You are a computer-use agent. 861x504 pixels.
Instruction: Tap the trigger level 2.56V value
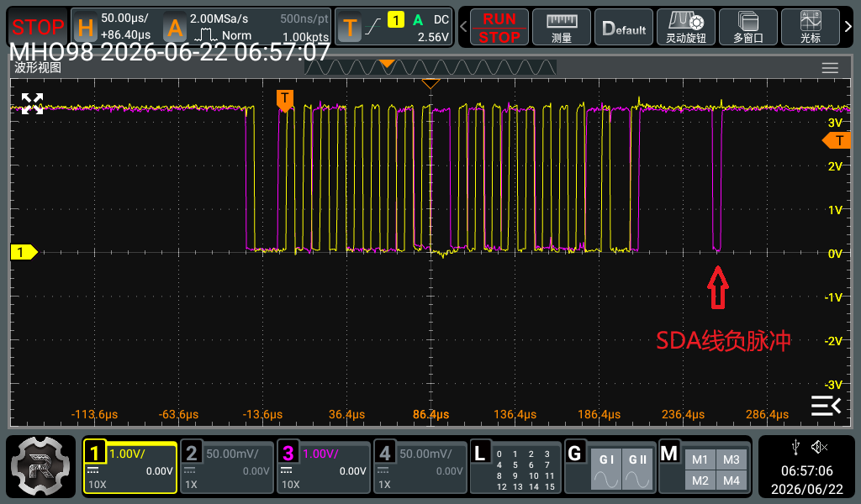[x=433, y=37]
